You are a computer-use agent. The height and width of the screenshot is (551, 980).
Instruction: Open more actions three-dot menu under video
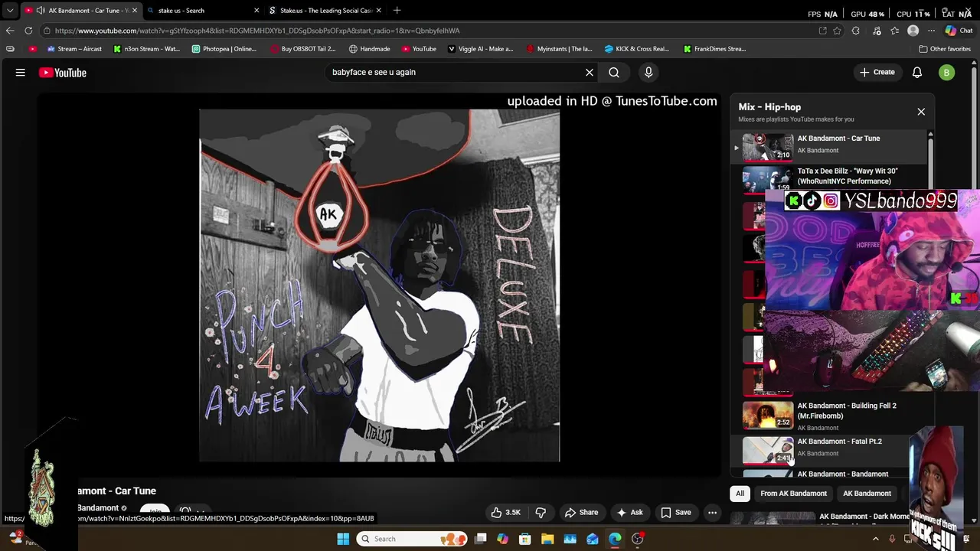(713, 513)
